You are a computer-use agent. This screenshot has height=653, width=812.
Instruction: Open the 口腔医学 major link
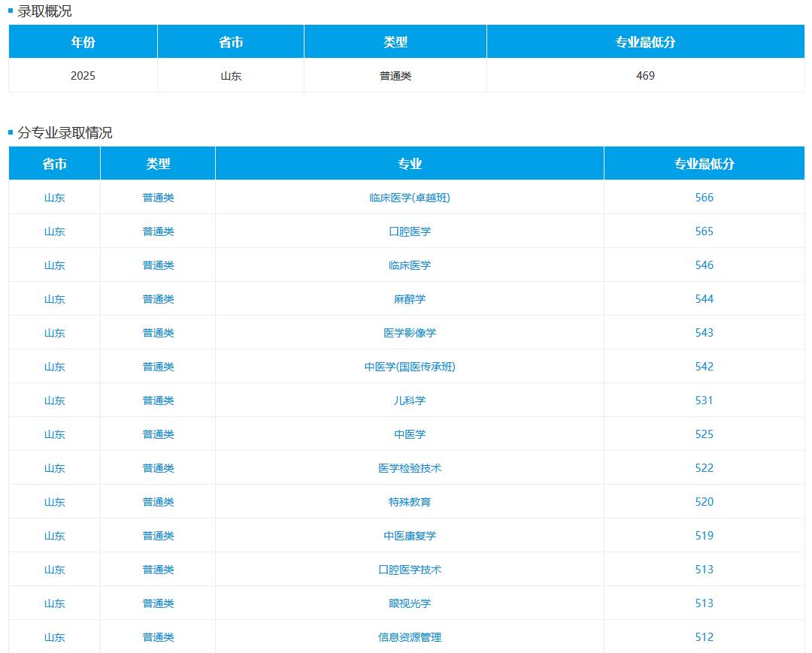point(409,231)
